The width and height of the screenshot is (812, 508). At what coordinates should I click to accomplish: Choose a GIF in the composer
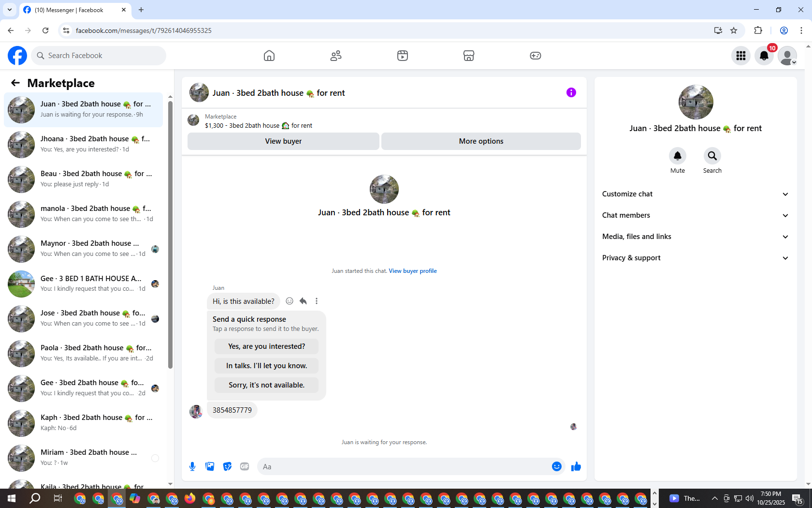245,466
